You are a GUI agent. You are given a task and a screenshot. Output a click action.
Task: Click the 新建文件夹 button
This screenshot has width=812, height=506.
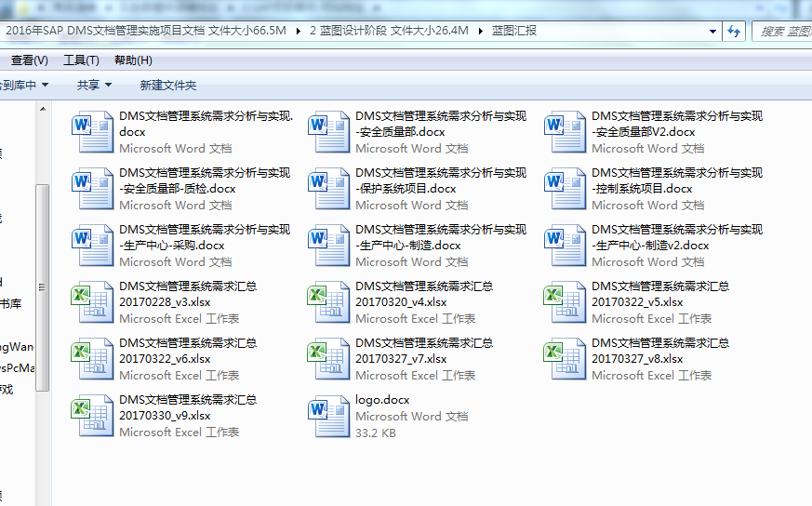167,85
